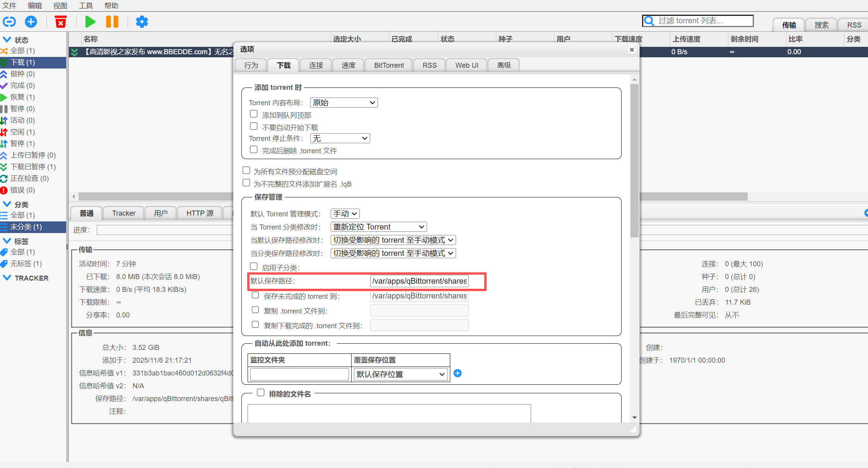Enable 启用子分类 option
Screen dimensions: 868x468
pos(253,266)
